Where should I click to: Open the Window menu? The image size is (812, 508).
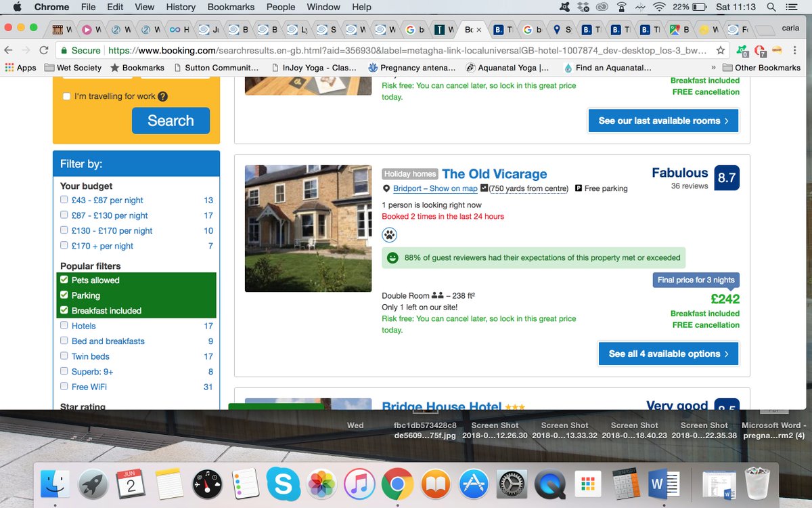[x=323, y=7]
